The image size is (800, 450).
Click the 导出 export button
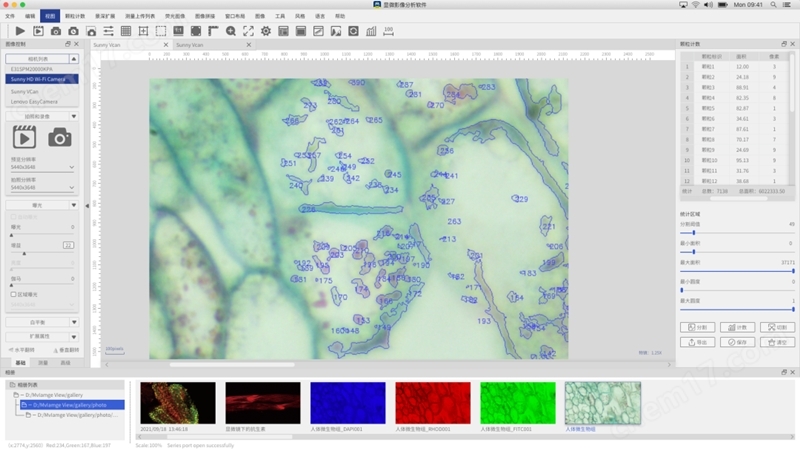(x=696, y=342)
